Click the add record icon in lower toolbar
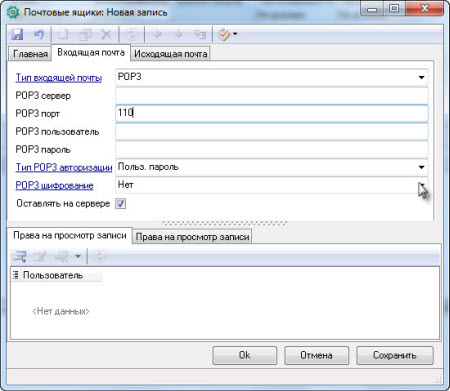 (19, 256)
